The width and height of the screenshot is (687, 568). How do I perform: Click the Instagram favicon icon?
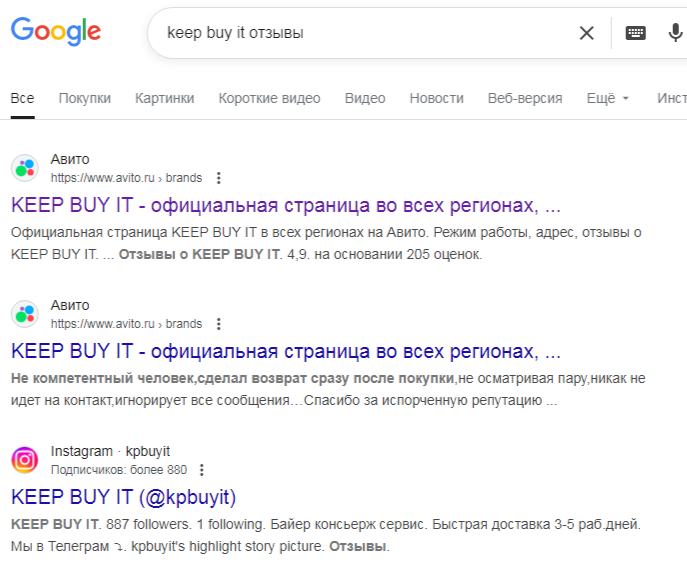tap(25, 460)
